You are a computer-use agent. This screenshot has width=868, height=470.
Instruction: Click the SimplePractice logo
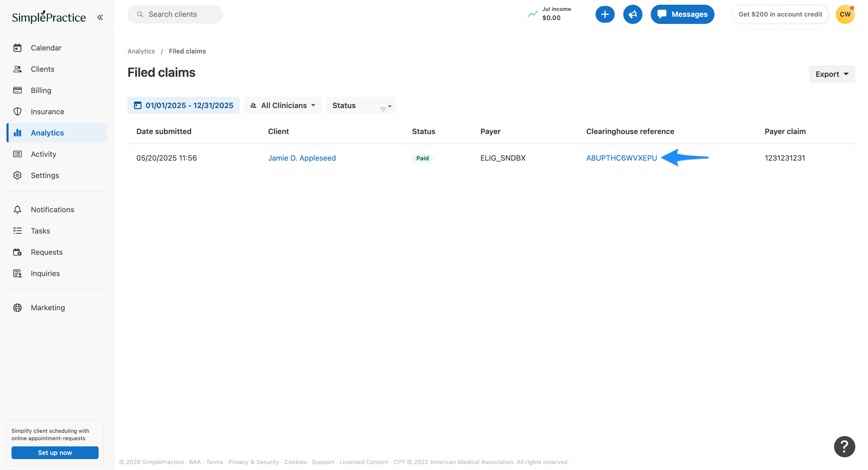(49, 17)
